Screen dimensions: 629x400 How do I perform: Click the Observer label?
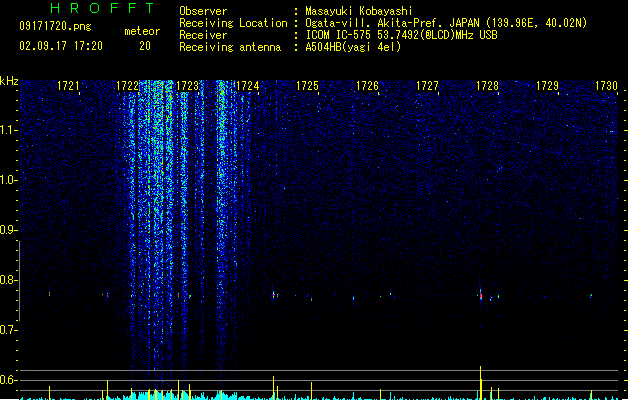click(203, 11)
